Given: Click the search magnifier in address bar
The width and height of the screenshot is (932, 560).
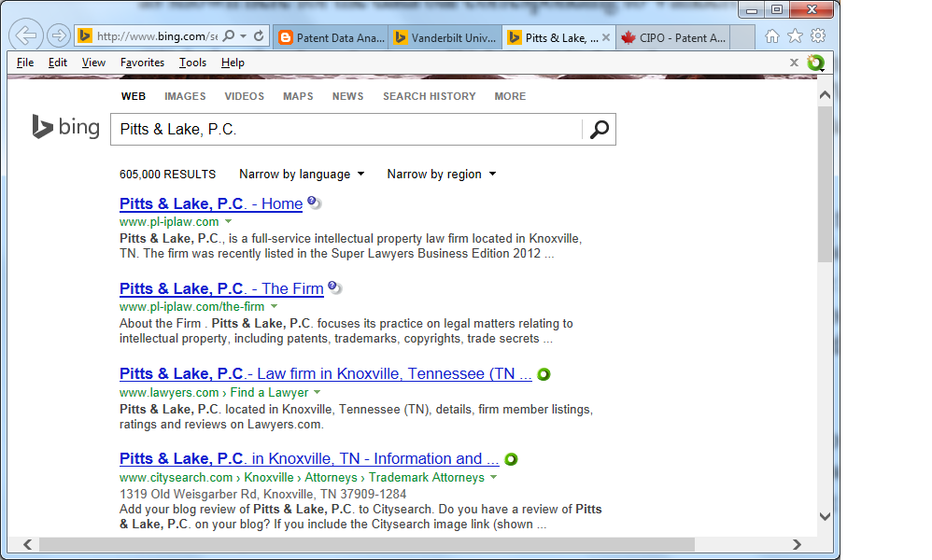Looking at the screenshot, I should click(x=228, y=35).
